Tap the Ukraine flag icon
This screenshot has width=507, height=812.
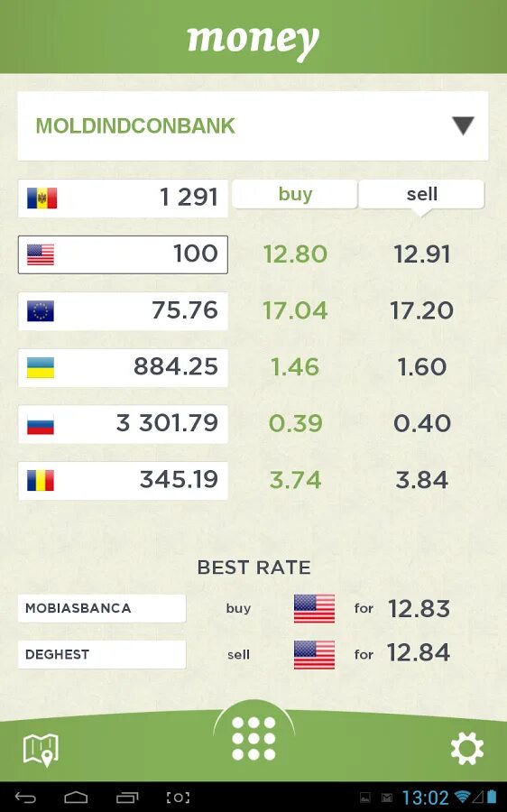(41, 367)
